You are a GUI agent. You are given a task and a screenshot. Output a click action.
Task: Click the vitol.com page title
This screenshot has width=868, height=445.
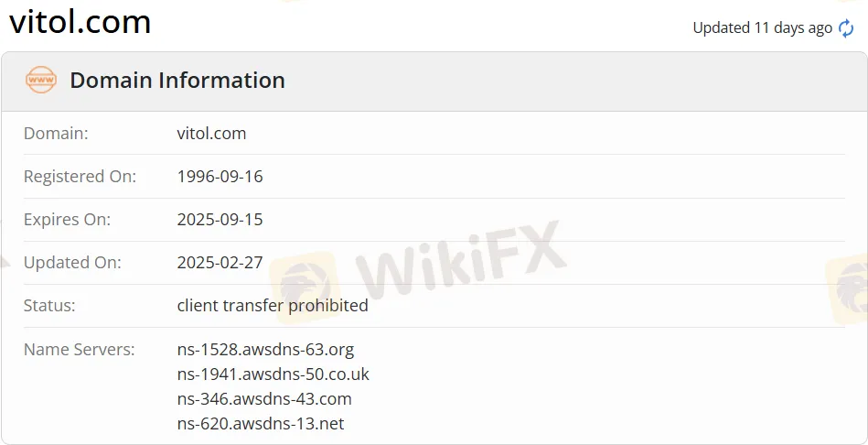pos(80,22)
